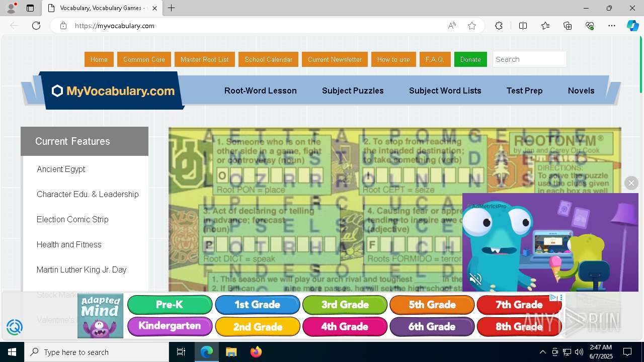Screen dimensions: 644x362
Task: Open the Common Core button
Action: [144, 59]
